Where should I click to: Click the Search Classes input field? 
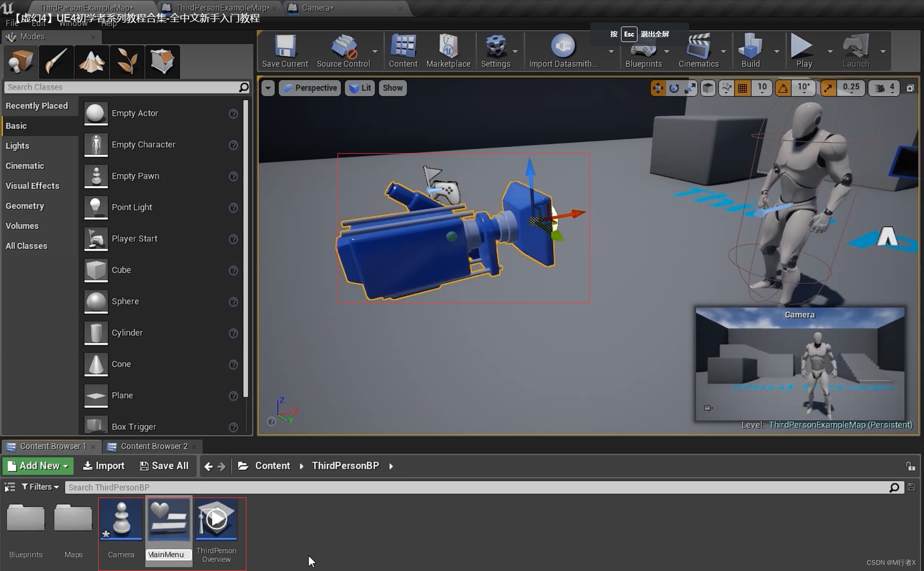pos(120,87)
